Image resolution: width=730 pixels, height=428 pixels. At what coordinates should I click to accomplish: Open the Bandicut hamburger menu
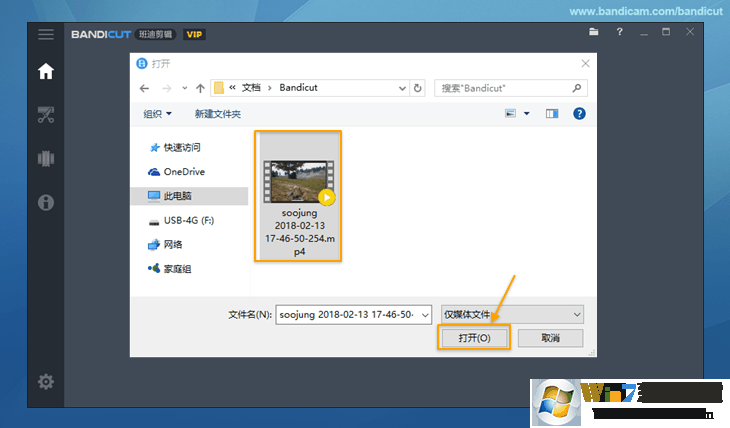tap(46, 34)
